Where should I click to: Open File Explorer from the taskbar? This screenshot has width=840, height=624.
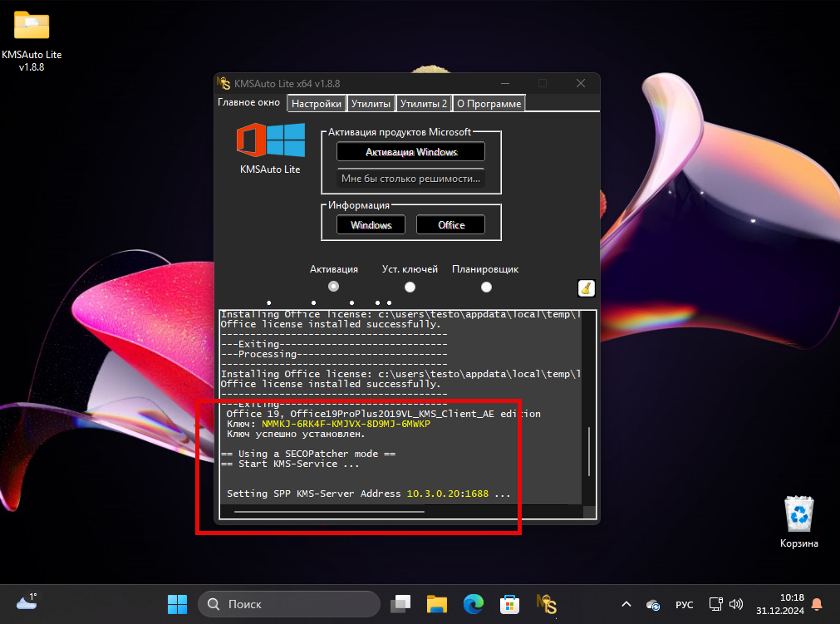point(436,605)
